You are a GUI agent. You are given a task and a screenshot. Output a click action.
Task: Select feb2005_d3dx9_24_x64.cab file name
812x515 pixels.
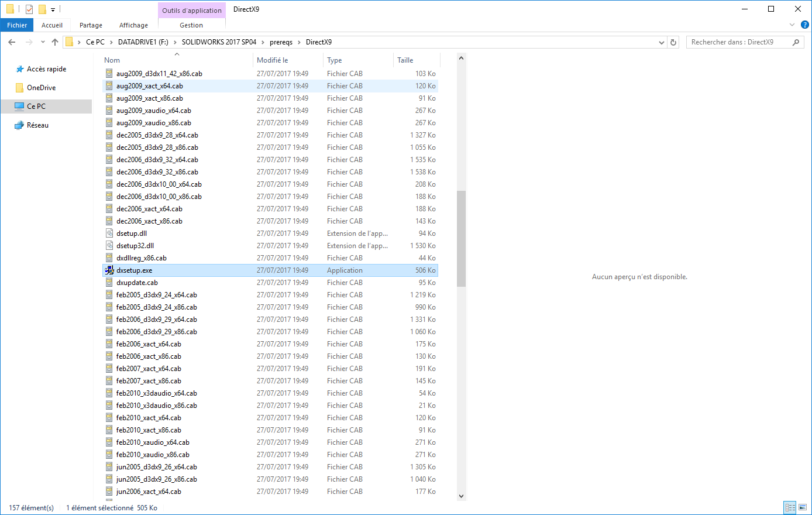(156, 295)
